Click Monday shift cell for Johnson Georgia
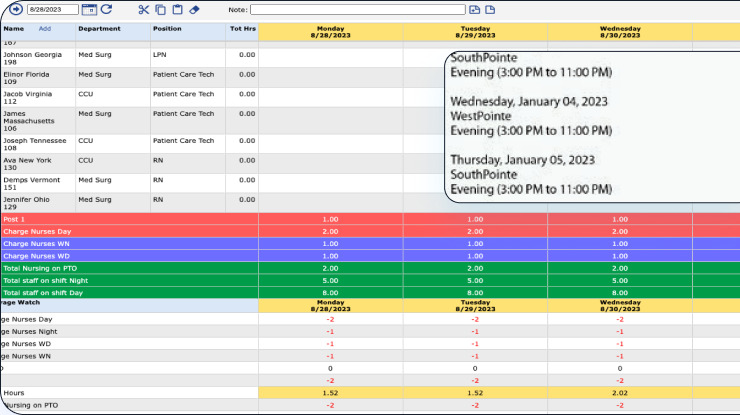Viewport: 740px width, 415px height. pos(330,58)
